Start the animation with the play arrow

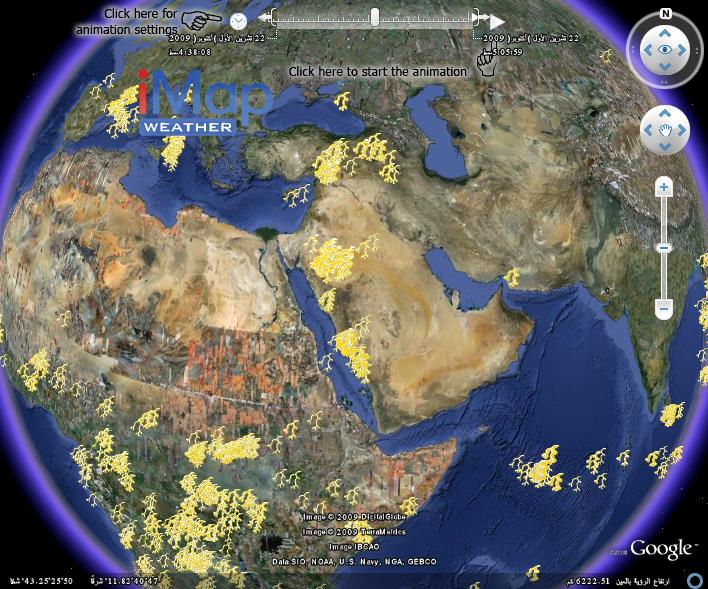497,20
